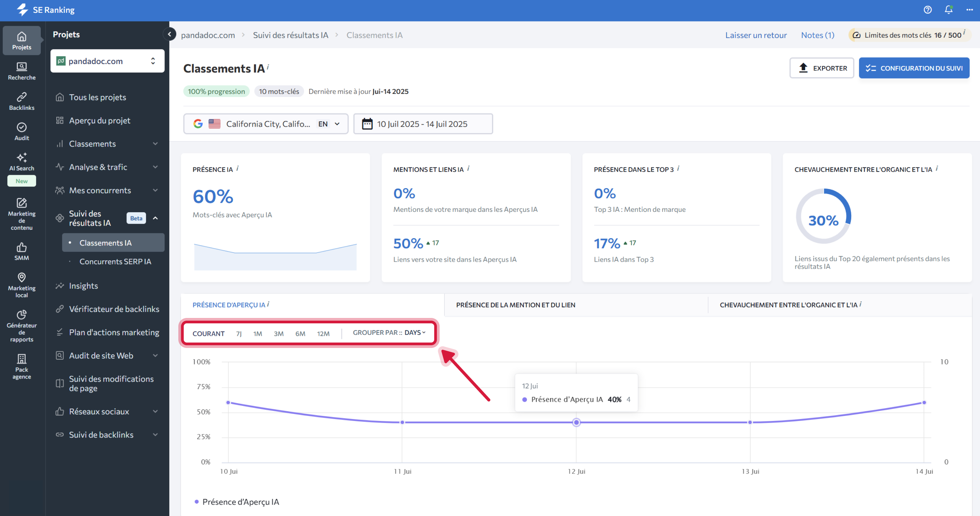Expand the Suivi de backlinks section
Image resolution: width=980 pixels, height=516 pixels.
point(155,434)
